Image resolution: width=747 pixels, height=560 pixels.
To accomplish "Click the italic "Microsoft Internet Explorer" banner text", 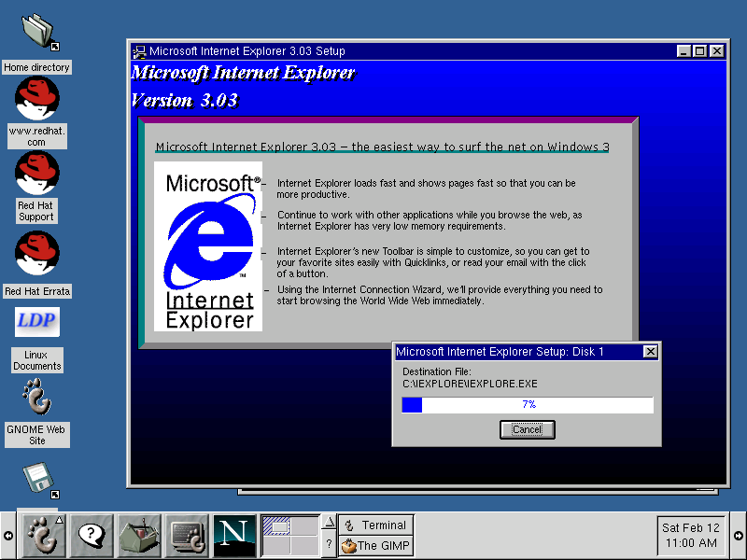I will (244, 73).
